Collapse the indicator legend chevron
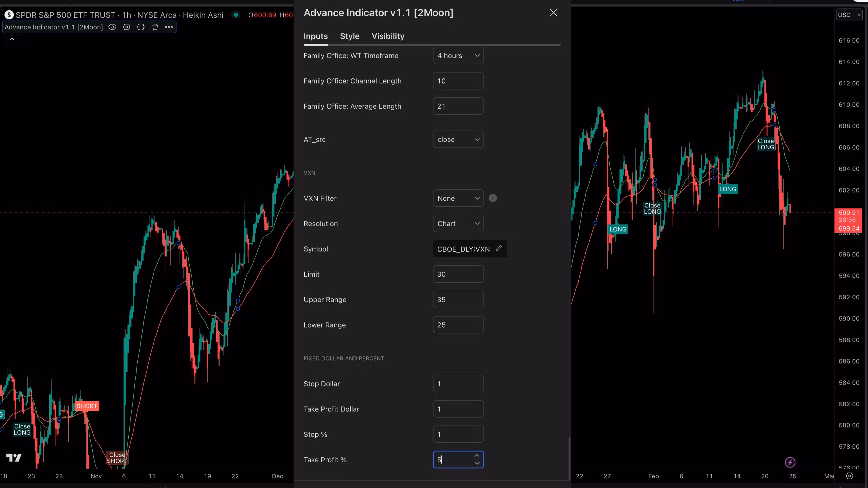The image size is (868, 488). point(12,39)
